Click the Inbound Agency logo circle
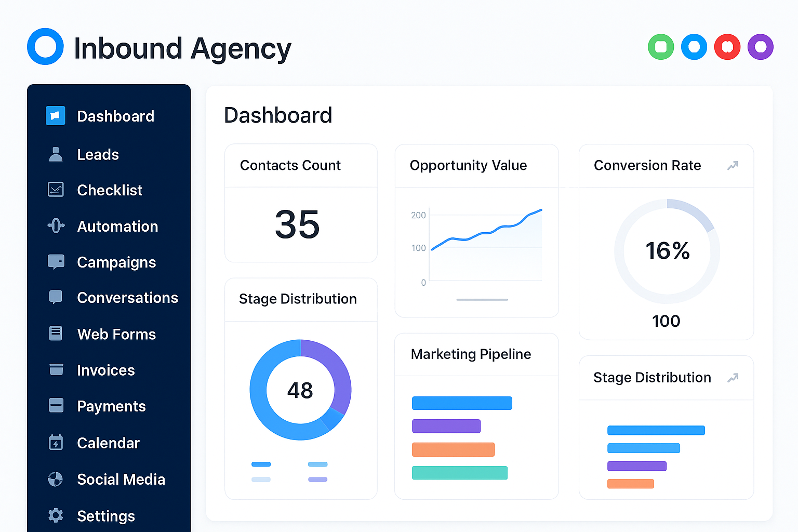The image size is (798, 532). point(46,47)
